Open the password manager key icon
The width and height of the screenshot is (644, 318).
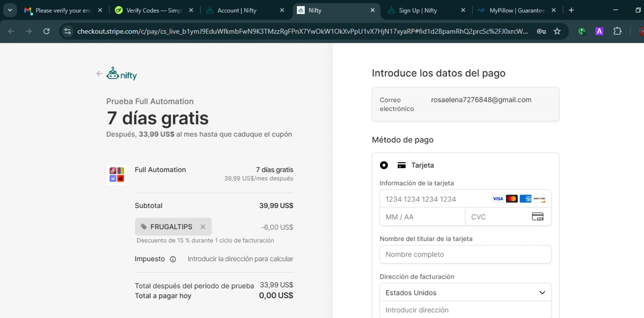pyautogui.click(x=541, y=31)
